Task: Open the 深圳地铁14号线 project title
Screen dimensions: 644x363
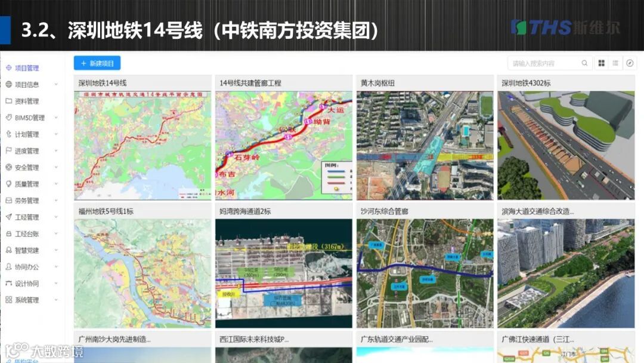Action: point(103,82)
